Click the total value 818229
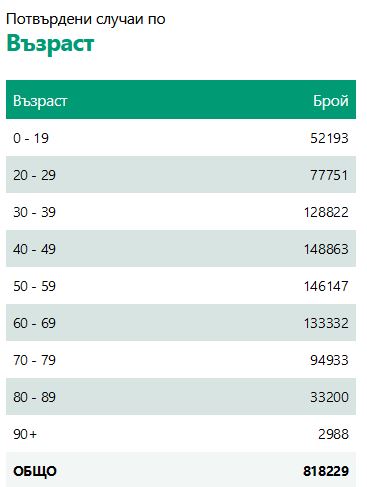 [326, 471]
